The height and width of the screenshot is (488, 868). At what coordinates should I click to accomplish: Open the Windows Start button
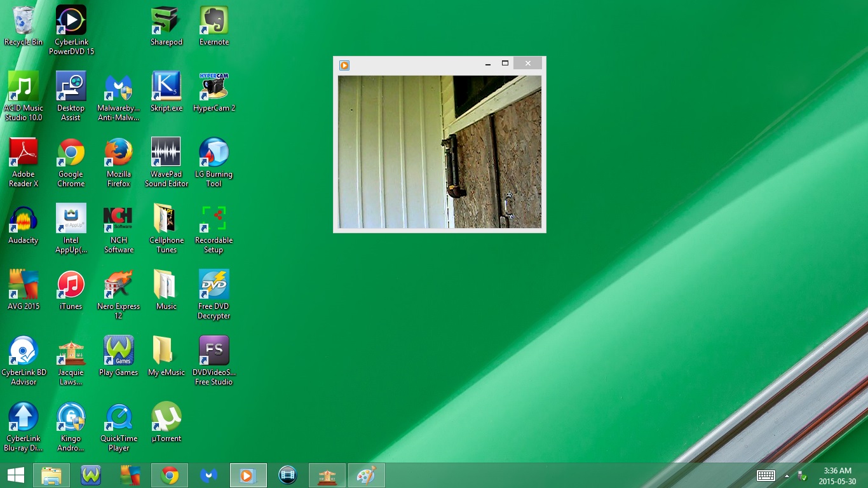(x=15, y=475)
